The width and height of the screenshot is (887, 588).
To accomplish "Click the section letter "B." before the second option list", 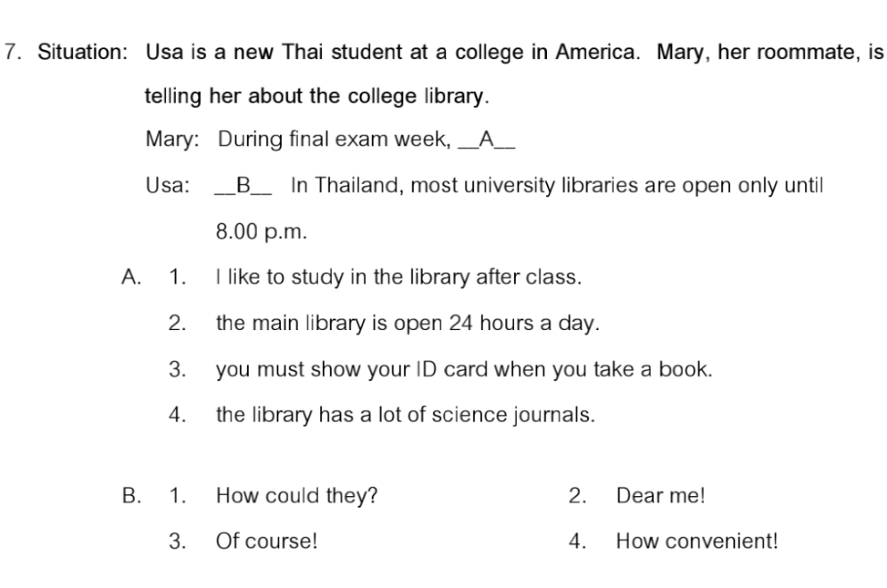I will point(131,496).
